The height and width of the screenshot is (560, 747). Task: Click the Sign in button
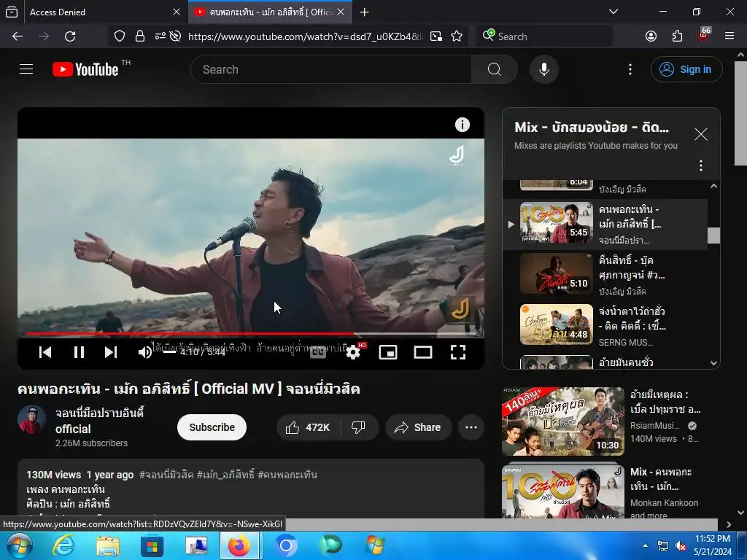click(x=686, y=69)
